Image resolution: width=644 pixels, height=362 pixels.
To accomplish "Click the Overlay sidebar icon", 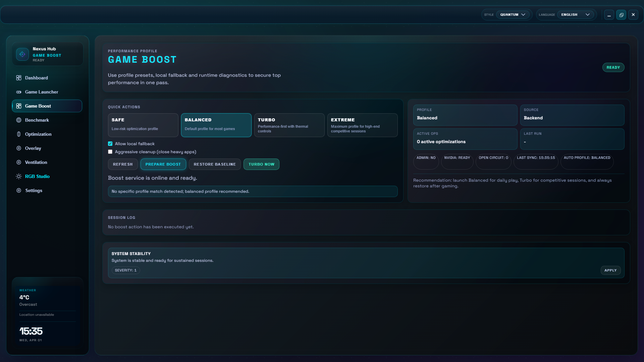I will pos(19,148).
